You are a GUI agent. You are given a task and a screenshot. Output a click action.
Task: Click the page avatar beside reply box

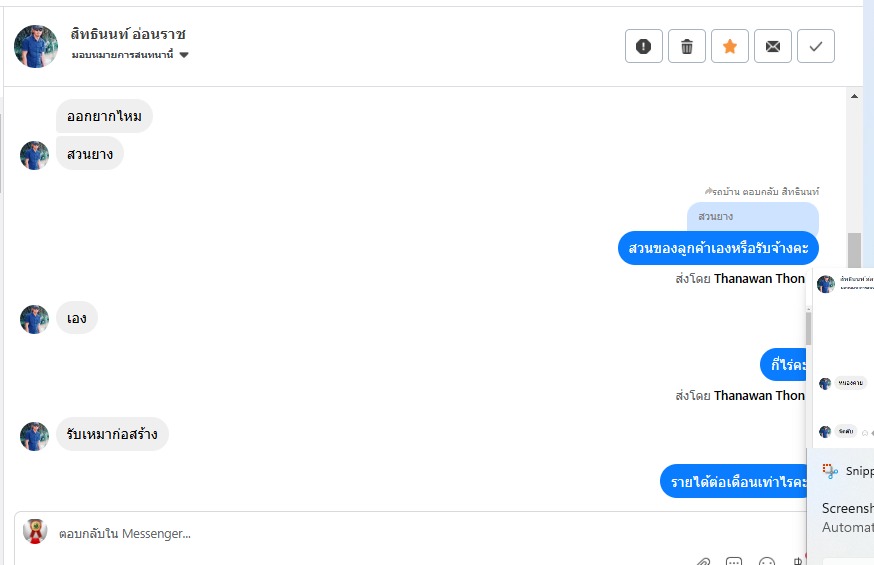coord(36,531)
